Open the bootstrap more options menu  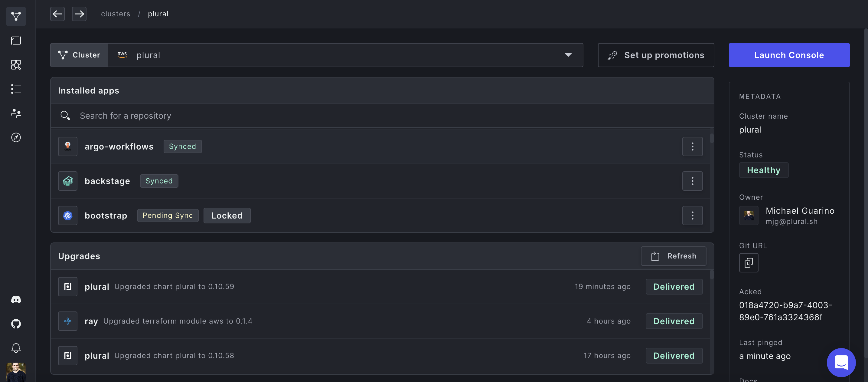point(692,216)
